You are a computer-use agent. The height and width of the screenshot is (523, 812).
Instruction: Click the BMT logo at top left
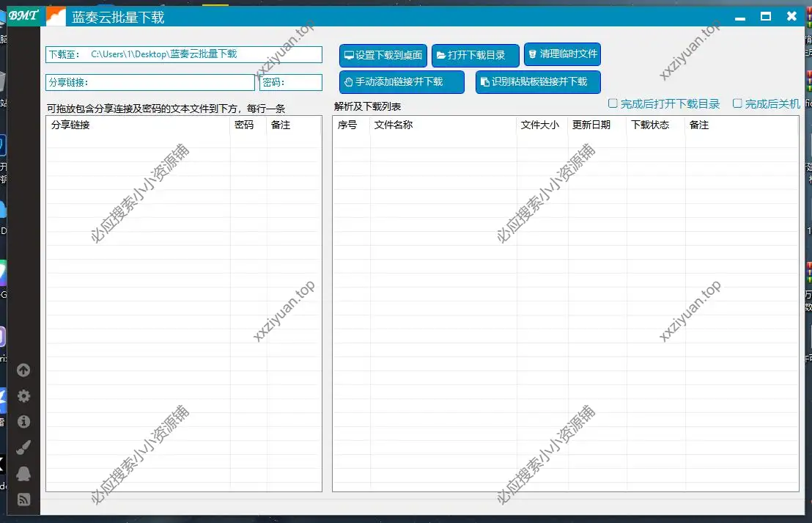tap(23, 15)
